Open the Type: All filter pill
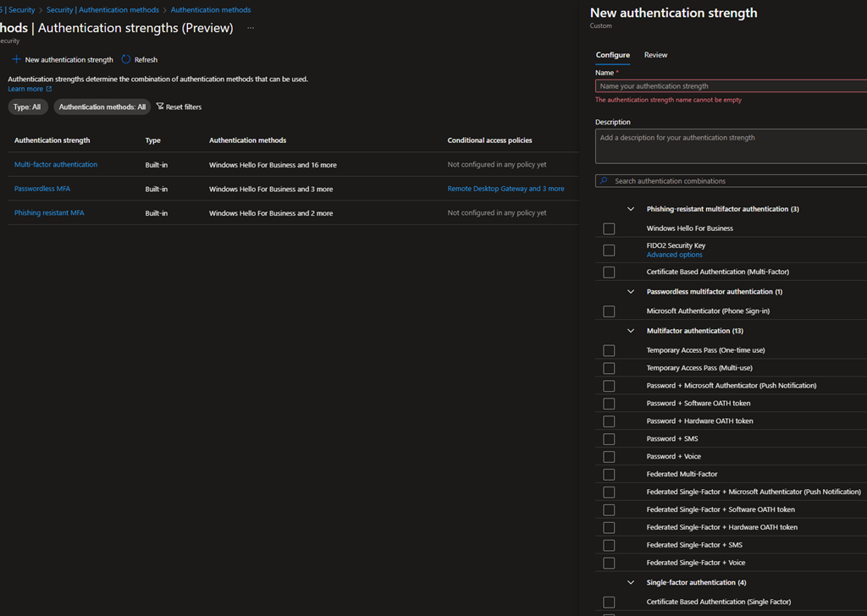 click(x=27, y=107)
